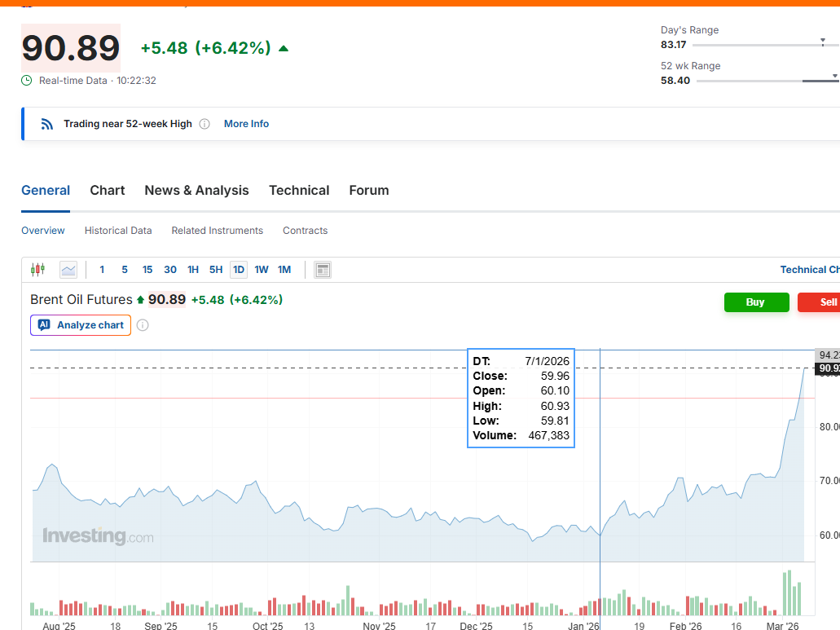Click the 52 wk Range slider bar
This screenshot has height=630, width=840.
tap(767, 81)
